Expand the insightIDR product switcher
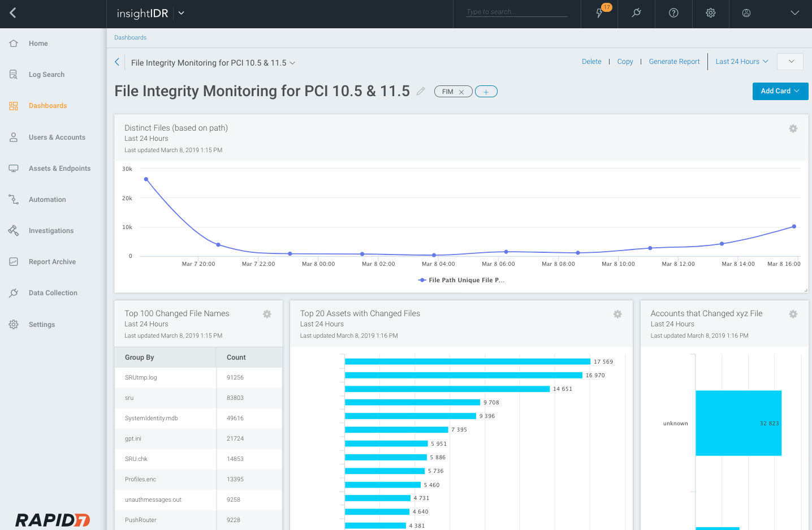Viewport: 812px width, 530px height. pyautogui.click(x=181, y=13)
